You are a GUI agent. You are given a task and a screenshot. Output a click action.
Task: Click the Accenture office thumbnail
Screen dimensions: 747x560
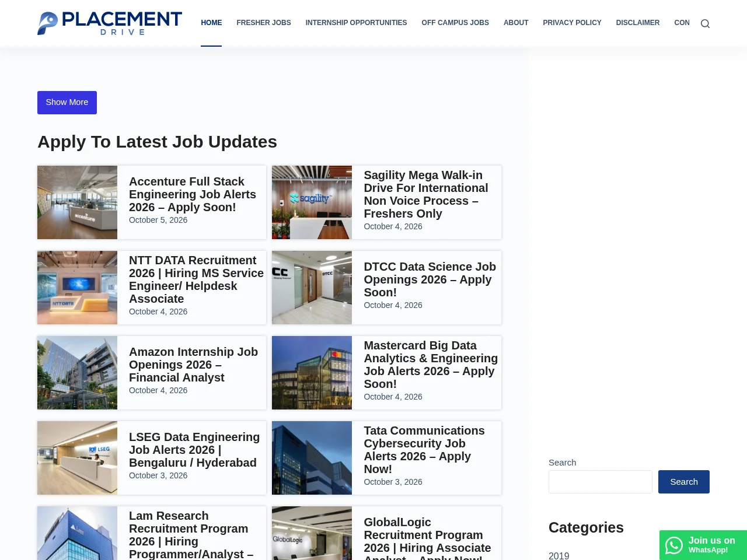click(x=77, y=202)
